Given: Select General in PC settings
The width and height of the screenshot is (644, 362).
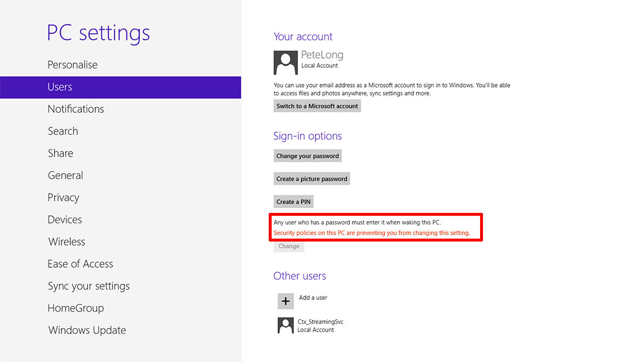Looking at the screenshot, I should pyautogui.click(x=66, y=175).
